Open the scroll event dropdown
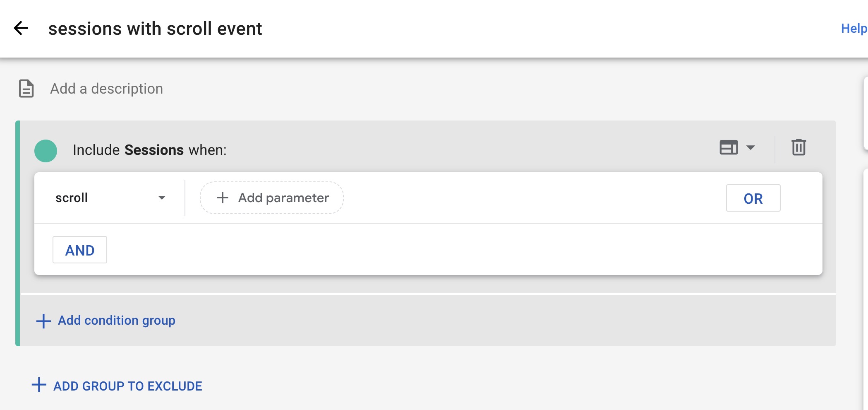 pos(110,198)
